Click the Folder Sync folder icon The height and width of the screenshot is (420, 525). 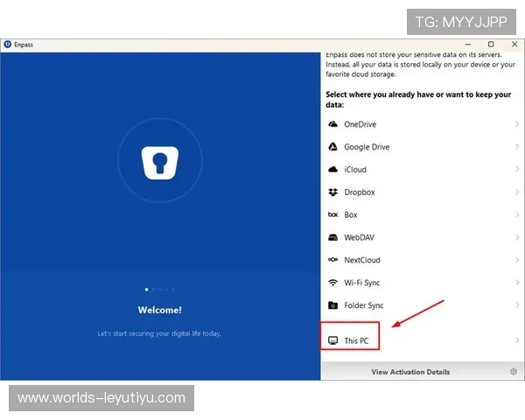(332, 306)
